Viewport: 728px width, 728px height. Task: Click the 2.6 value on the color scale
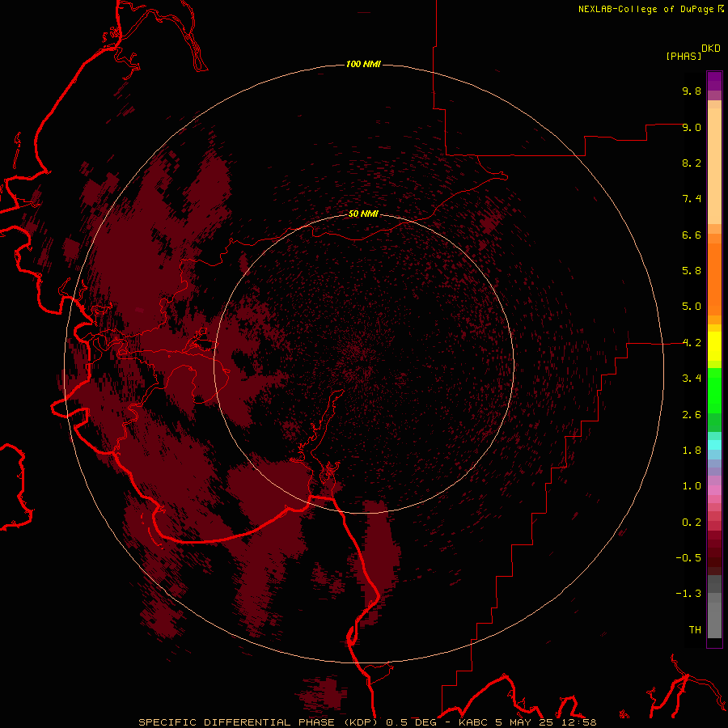tap(692, 415)
